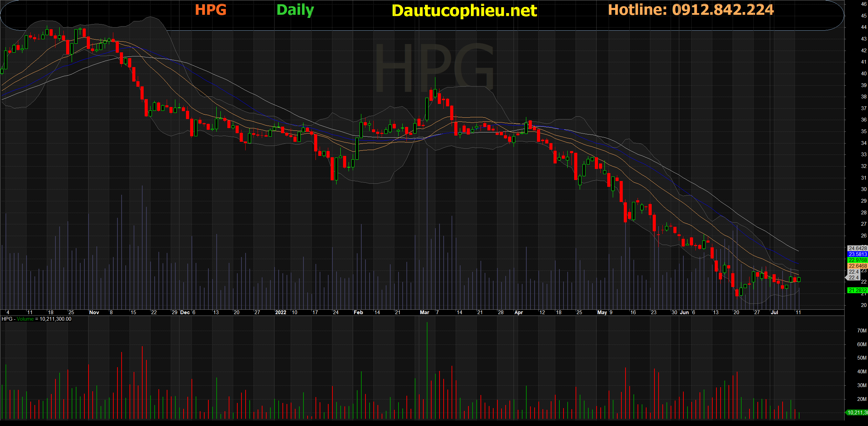This screenshot has width=868, height=426.
Task: Select the green 21.2832 lower band tag
Action: (x=857, y=290)
